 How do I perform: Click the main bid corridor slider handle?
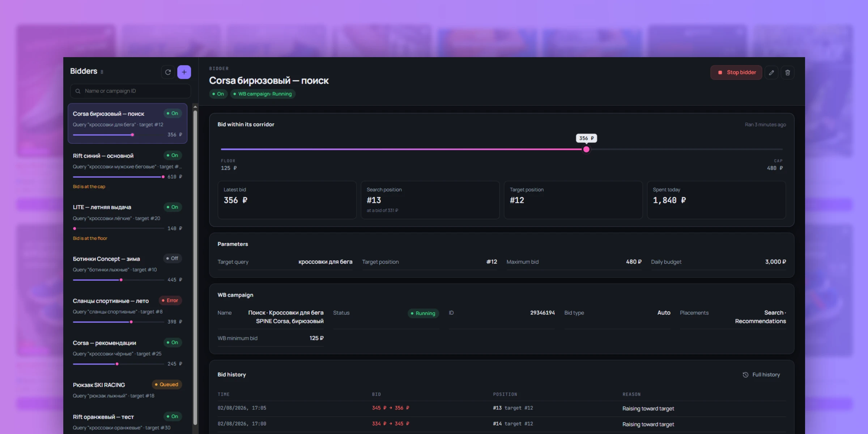tap(586, 149)
